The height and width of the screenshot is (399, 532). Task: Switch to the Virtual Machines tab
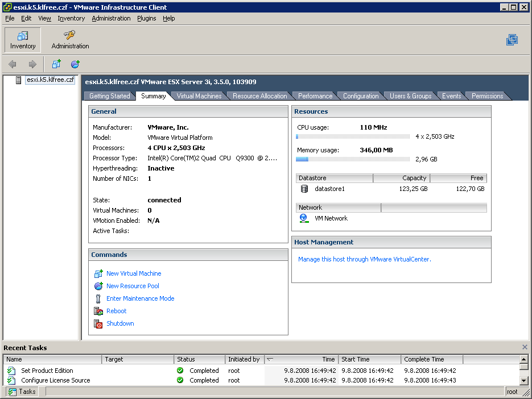[x=199, y=96]
